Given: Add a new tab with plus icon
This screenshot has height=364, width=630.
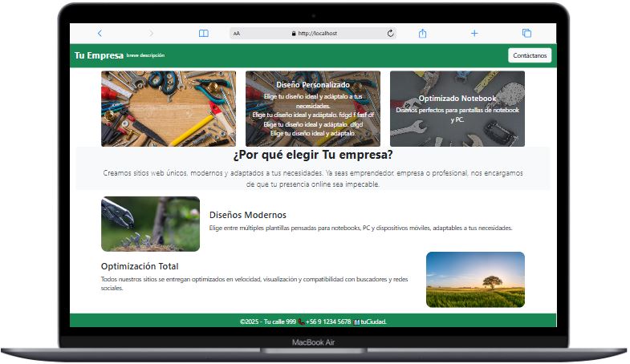Looking at the screenshot, I should point(474,34).
